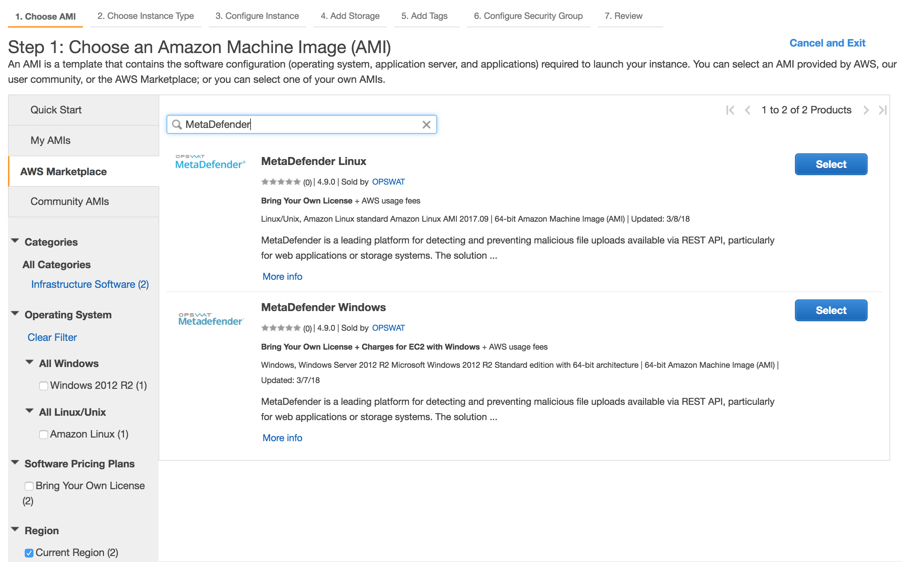Click Cancel and Exit

828,43
